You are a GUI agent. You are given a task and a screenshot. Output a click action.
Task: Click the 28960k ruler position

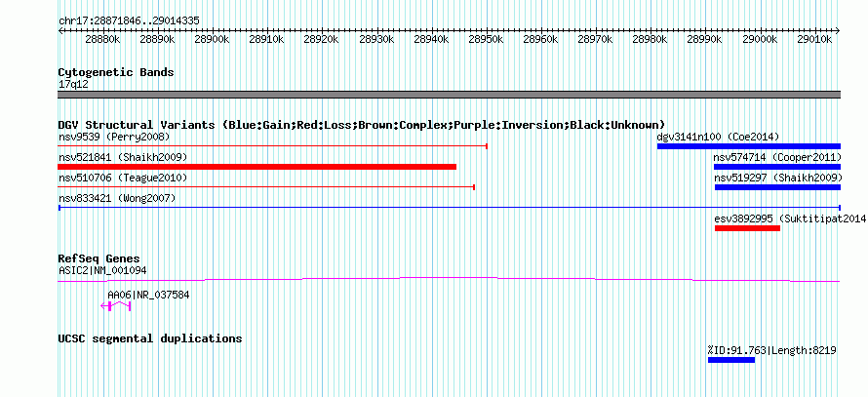(542, 39)
